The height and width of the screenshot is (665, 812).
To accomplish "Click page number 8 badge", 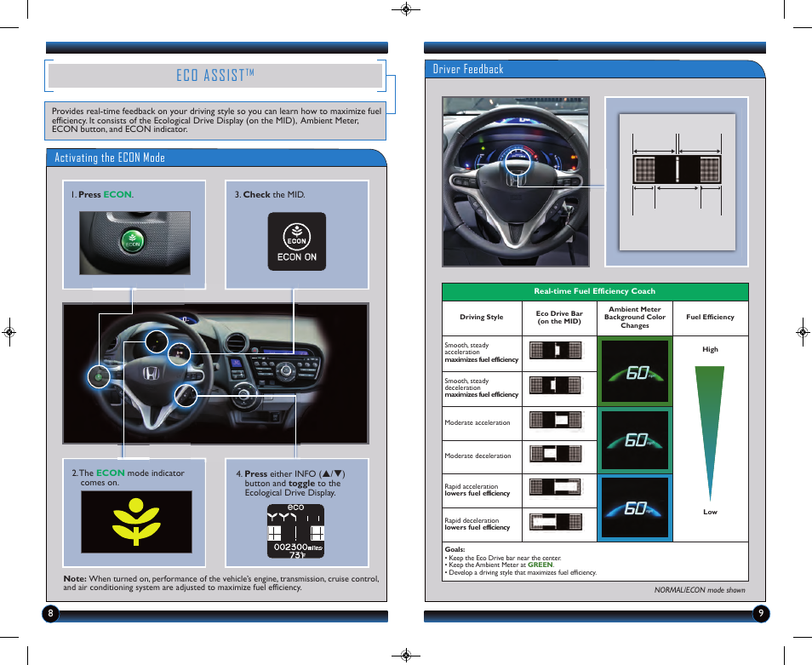I will 50,614.
